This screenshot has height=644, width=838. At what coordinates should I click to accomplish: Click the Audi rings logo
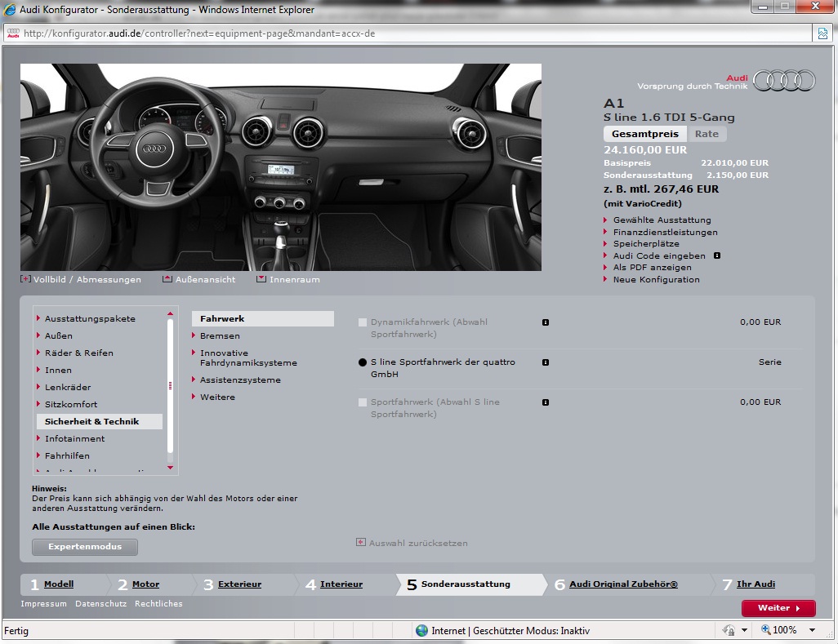pyautogui.click(x=784, y=81)
